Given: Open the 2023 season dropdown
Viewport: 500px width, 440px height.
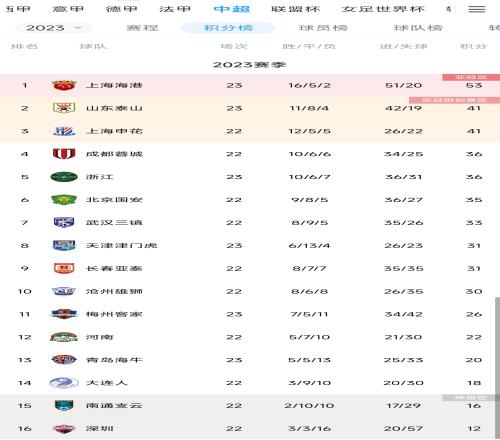Looking at the screenshot, I should coord(53,28).
